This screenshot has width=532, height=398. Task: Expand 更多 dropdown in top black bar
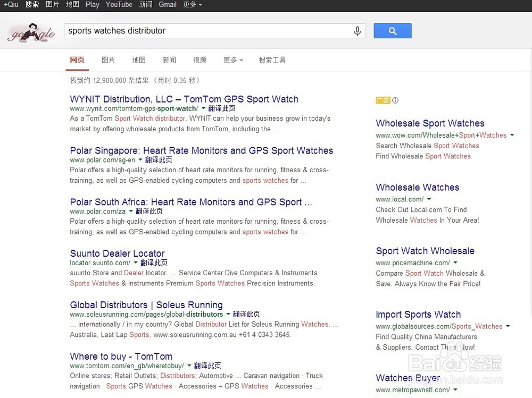(x=193, y=4)
